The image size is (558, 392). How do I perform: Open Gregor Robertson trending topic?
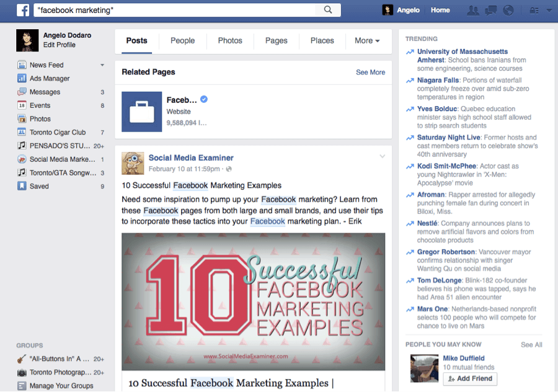446,252
